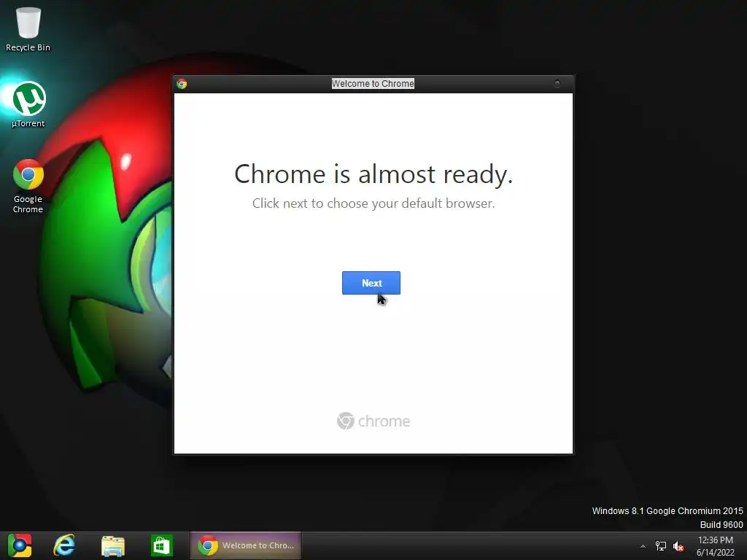Viewport: 747px width, 560px height.
Task: Open the clock showing 12:36 PM
Action: 716,546
